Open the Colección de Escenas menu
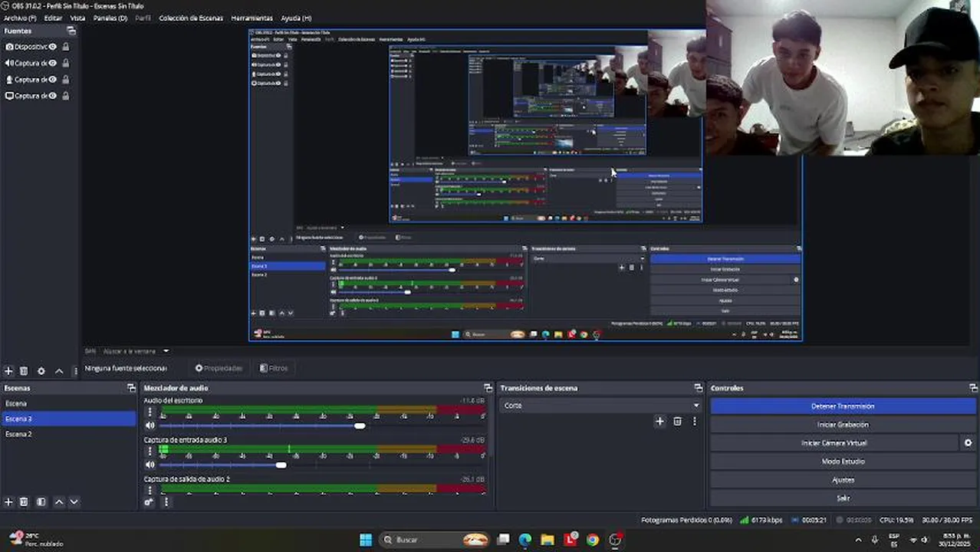Image resolution: width=980 pixels, height=552 pixels. click(x=191, y=18)
